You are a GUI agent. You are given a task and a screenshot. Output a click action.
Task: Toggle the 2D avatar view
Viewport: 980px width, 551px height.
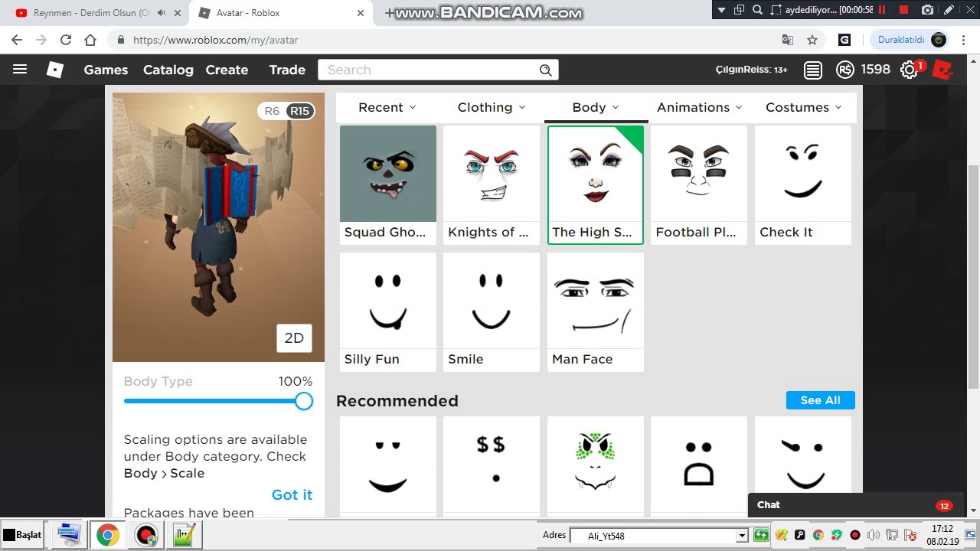(x=294, y=338)
